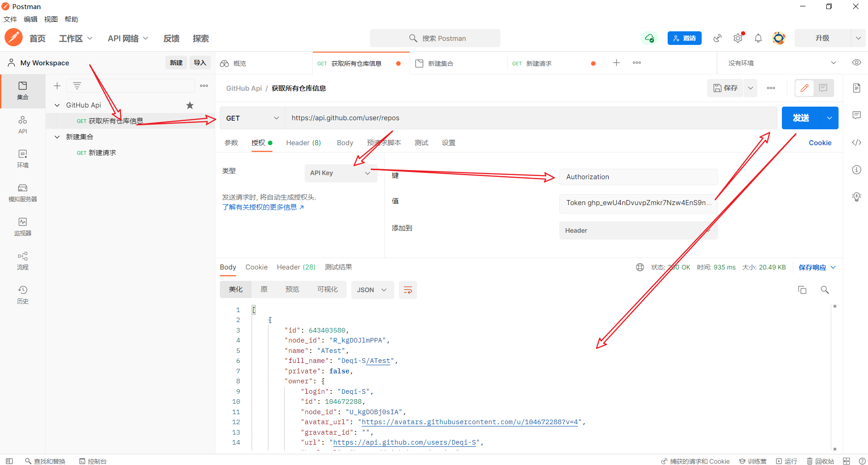Switch to the request Body tab
This screenshot has height=465, width=868.
pyautogui.click(x=345, y=142)
